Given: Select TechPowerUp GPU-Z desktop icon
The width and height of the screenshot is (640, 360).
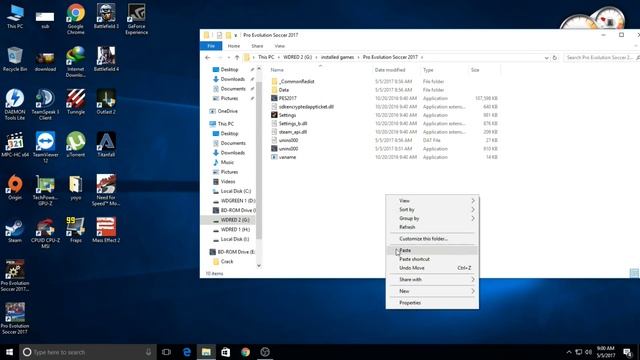Looking at the screenshot, I should [x=45, y=190].
